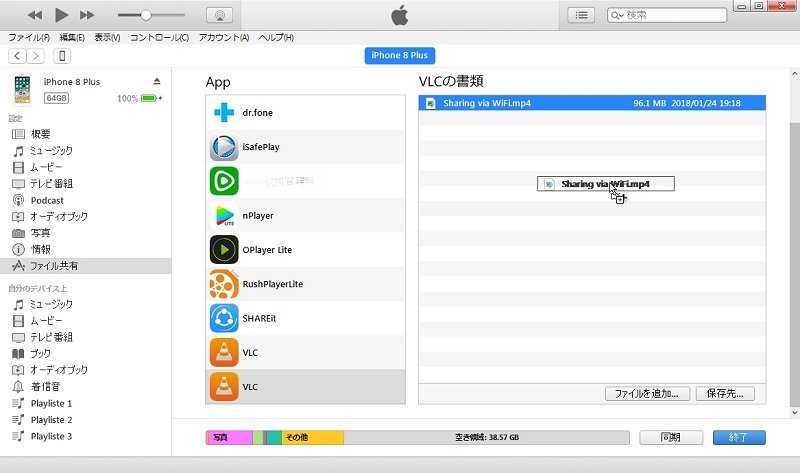Image resolution: width=800 pixels, height=473 pixels.
Task: Select ムービー under settings
Action: (86, 167)
